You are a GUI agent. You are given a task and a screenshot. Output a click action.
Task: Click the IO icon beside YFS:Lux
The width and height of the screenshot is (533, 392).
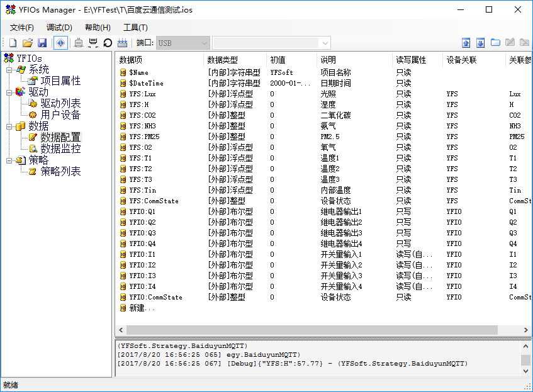pos(123,94)
